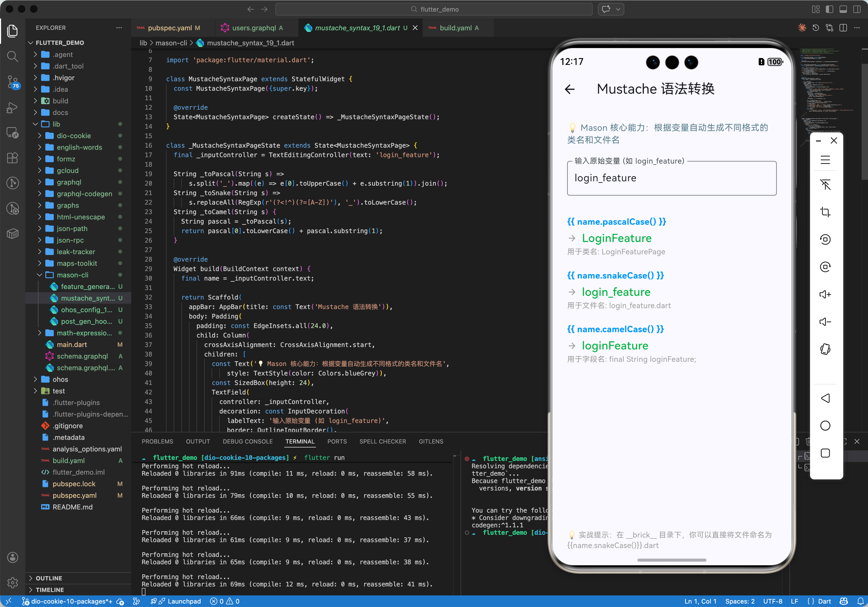Open the Search view in activity bar
The height and width of the screenshot is (607, 868).
tap(12, 56)
